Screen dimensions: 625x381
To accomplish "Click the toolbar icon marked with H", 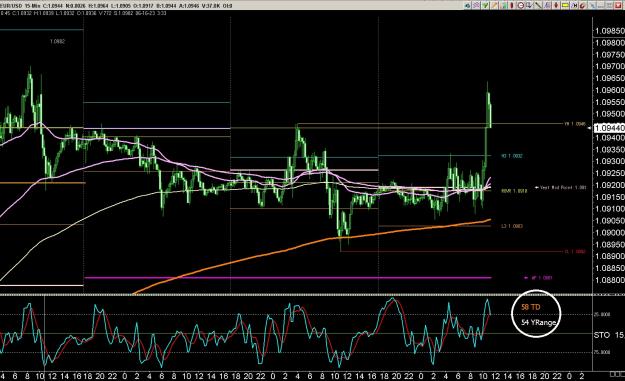I will click(x=574, y=6).
